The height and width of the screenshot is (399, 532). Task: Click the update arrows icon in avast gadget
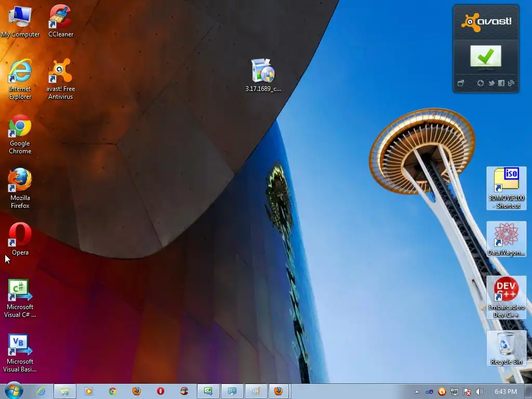tap(481, 83)
